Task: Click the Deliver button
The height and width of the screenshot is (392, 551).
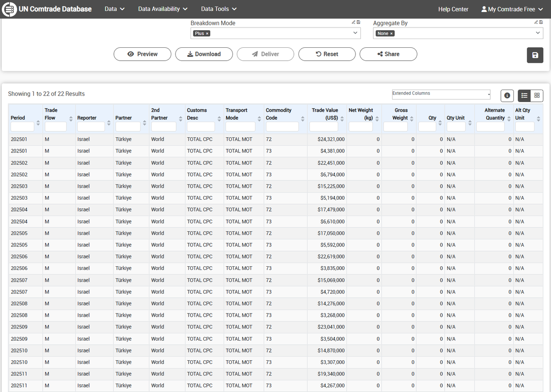Action: tap(265, 54)
